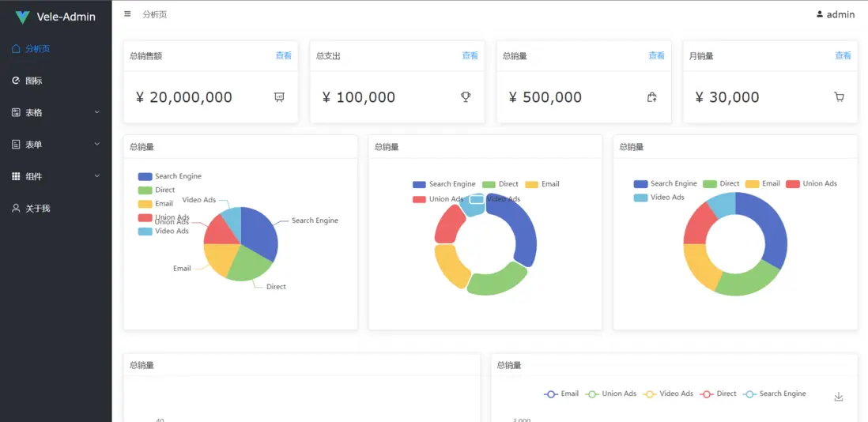
Task: Click the home icon beside 分析页
Action: coord(16,49)
